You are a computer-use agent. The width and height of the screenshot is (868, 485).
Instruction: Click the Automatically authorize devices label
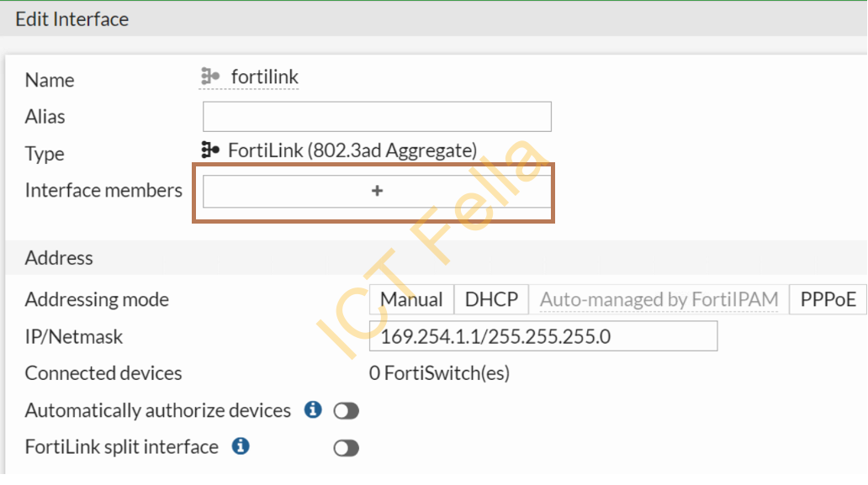coord(158,410)
